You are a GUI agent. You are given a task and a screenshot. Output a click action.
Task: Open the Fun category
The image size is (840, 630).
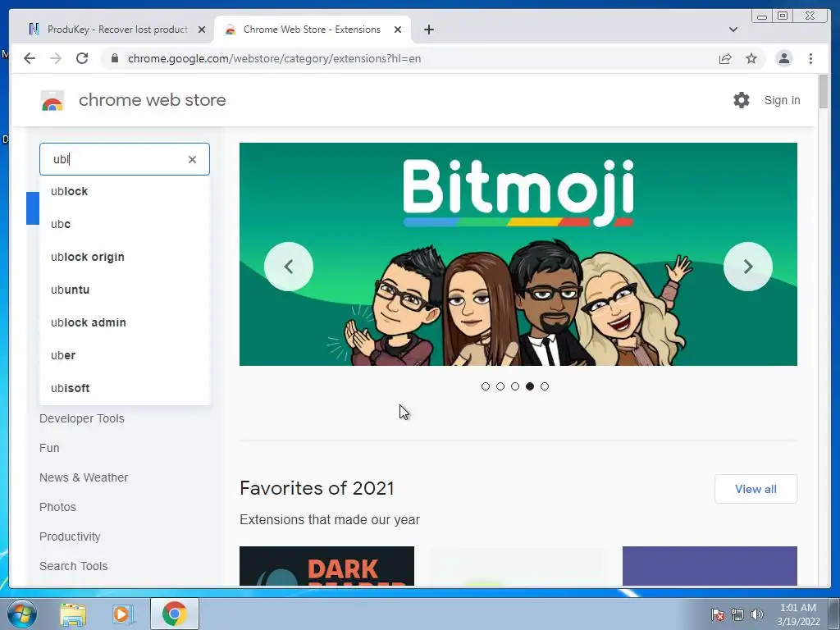(x=49, y=448)
